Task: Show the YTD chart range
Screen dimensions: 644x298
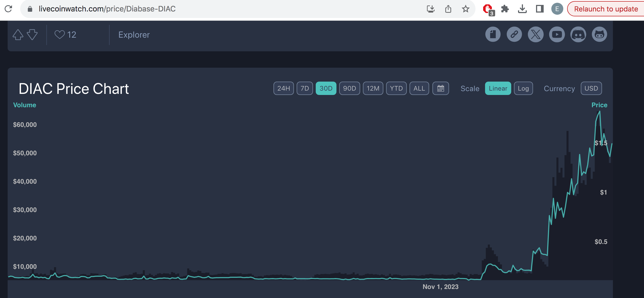Action: [396, 88]
